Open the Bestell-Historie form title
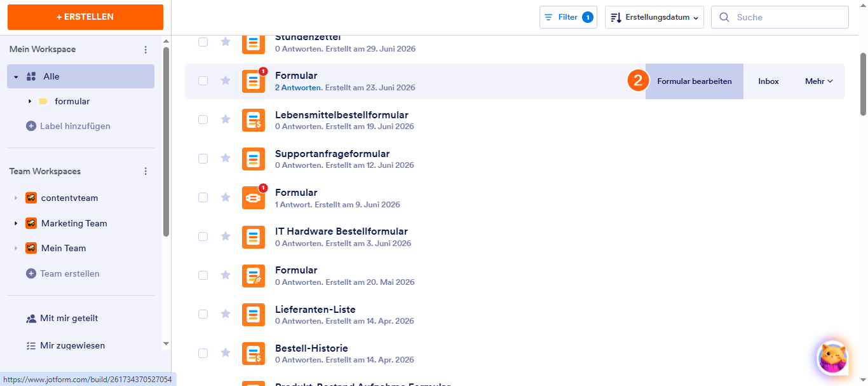Viewport: 868px width, 386px height. [x=311, y=348]
